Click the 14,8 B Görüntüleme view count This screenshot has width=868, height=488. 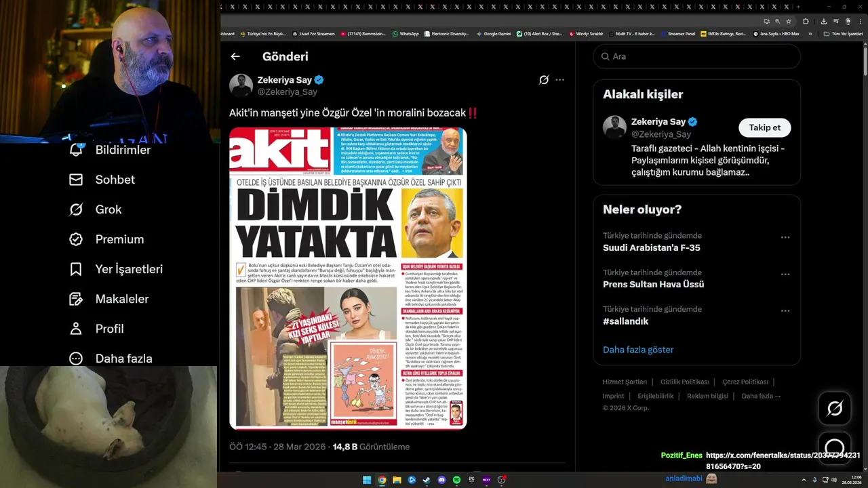pos(371,447)
